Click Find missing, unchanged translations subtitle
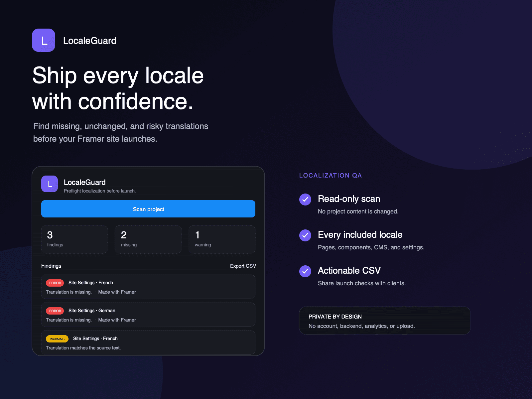 click(x=121, y=132)
